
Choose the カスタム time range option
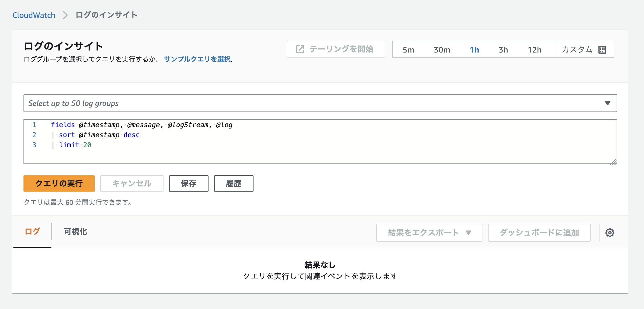click(584, 49)
